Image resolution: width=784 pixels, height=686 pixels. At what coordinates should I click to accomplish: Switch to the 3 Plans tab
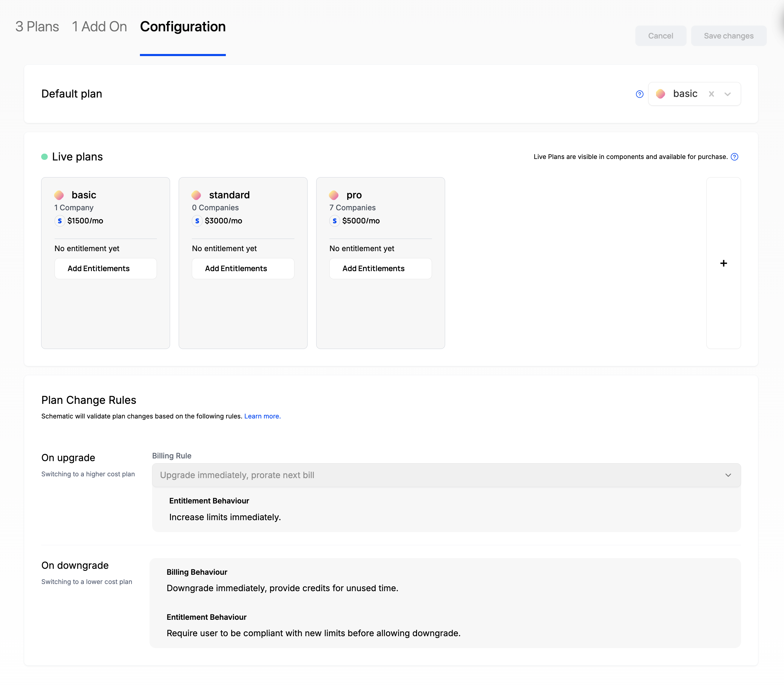click(x=36, y=27)
